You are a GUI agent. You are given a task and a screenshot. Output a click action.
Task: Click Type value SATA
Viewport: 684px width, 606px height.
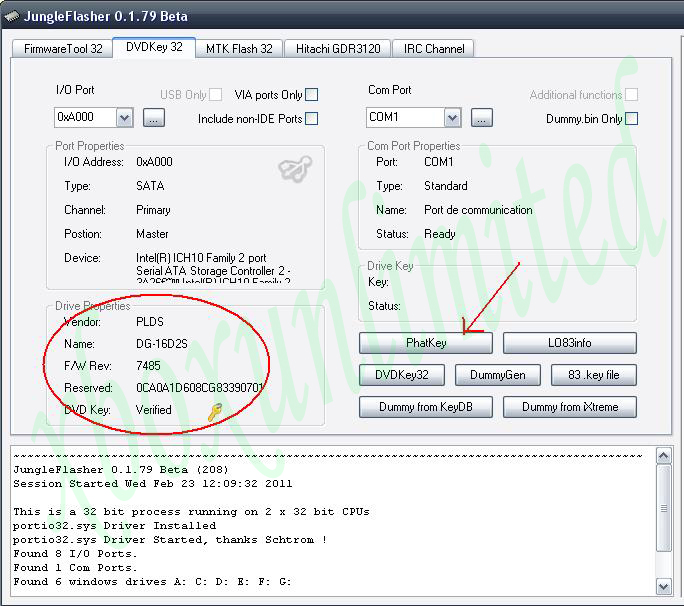pos(150,186)
